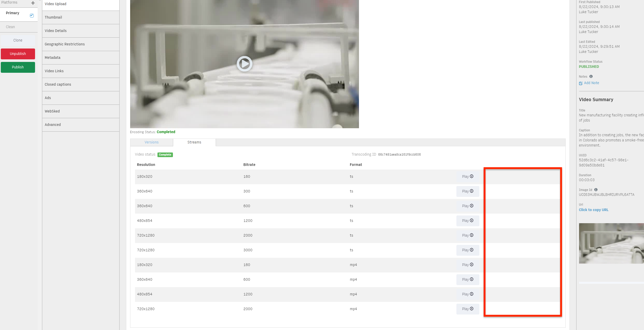The image size is (644, 330).
Task: Click the Notes info icon
Action: [591, 76]
